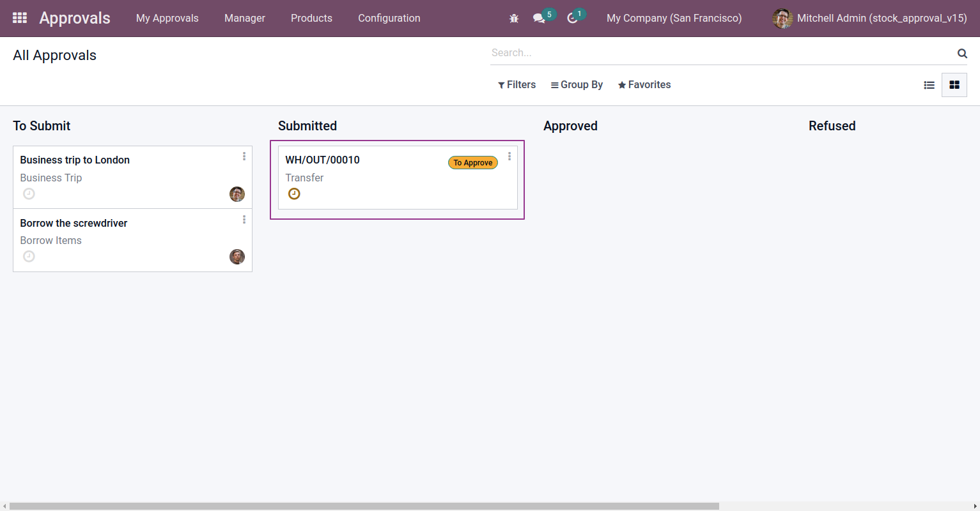The height and width of the screenshot is (511, 980).
Task: Click activity clock on Business trip to London card
Action: point(29,194)
